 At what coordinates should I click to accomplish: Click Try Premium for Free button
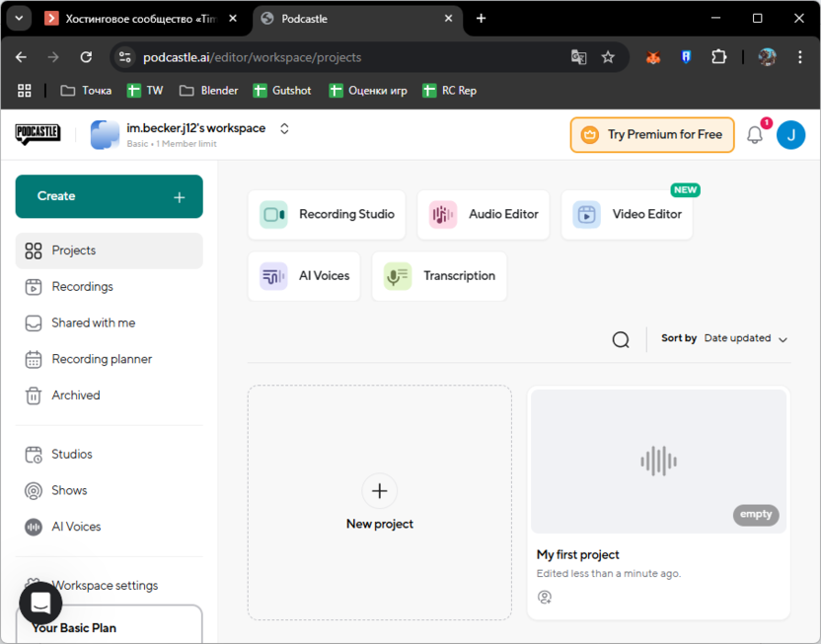652,135
